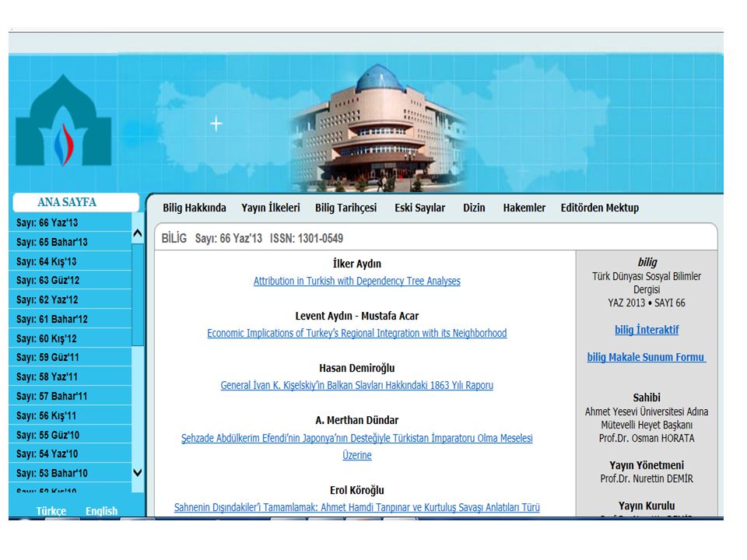Open Şehzade Abdülkerim Efendi'nin Türkistan İmparatoru article
Screen dimensions: 747x560
pyautogui.click(x=357, y=446)
